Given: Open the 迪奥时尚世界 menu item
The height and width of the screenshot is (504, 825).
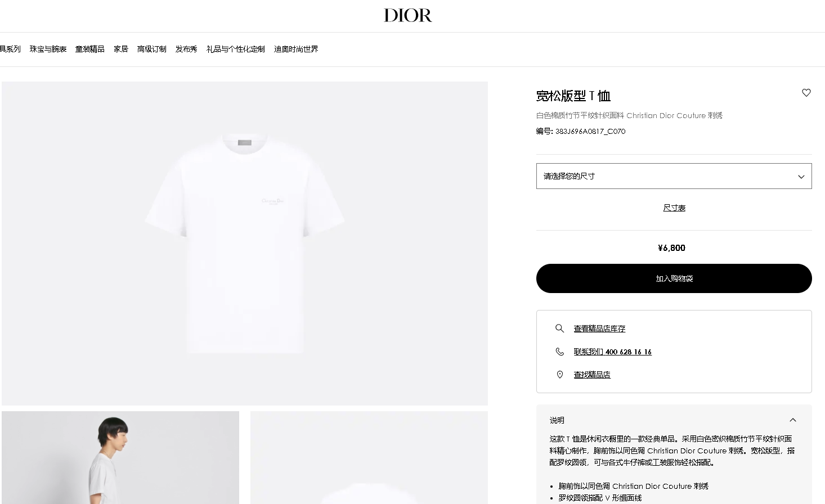Looking at the screenshot, I should [x=296, y=49].
